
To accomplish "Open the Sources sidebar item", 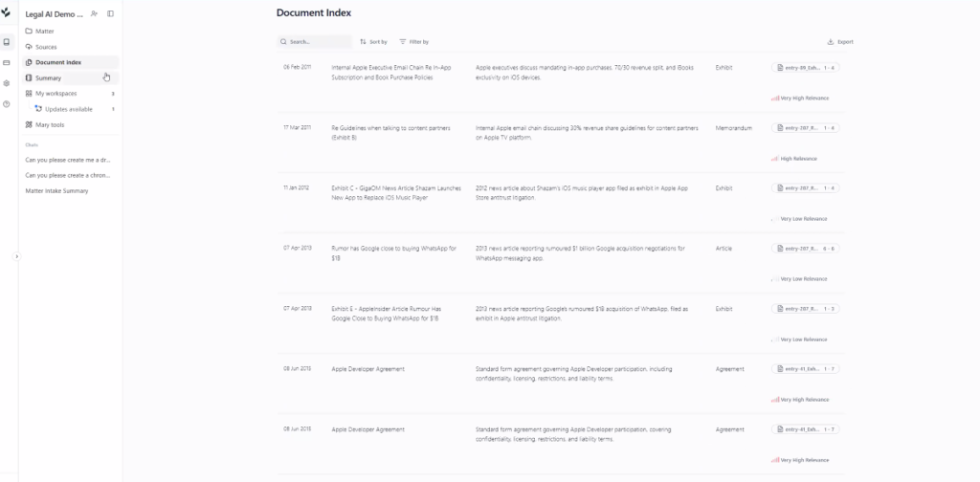I will (x=70, y=47).
